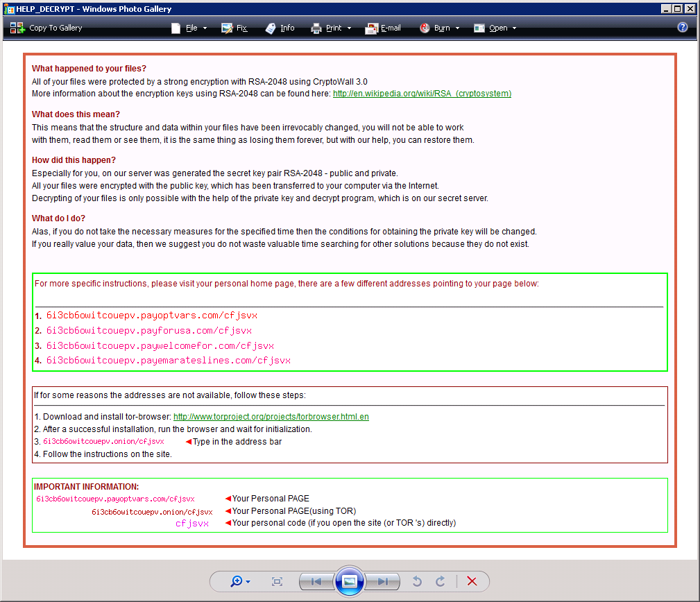
Task: Click the payforusa.com address
Action: [x=149, y=330]
